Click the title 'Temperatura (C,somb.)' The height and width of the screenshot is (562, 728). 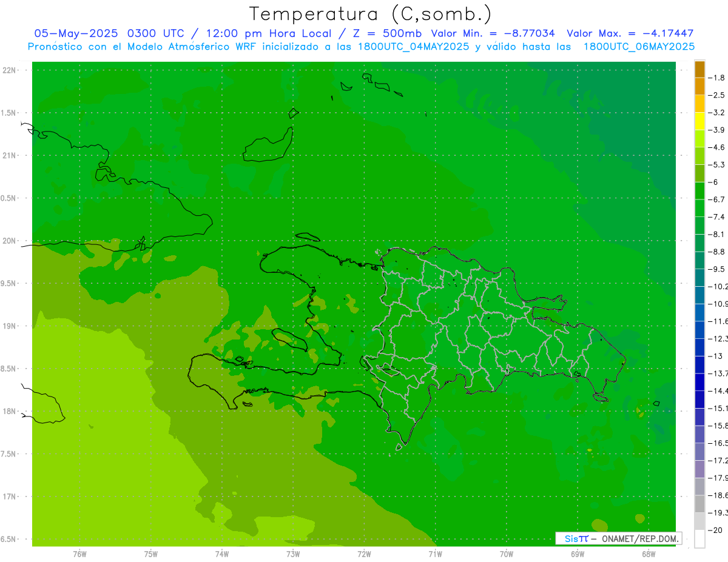point(370,14)
